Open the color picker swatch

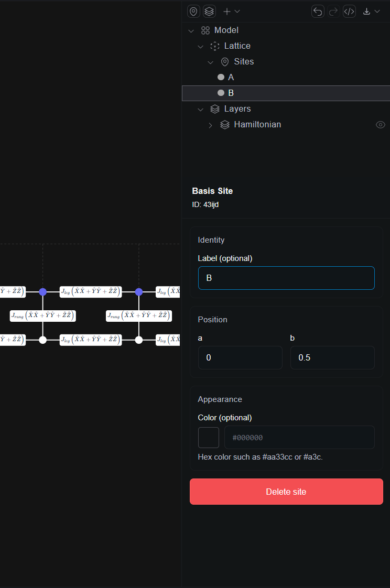tap(209, 438)
